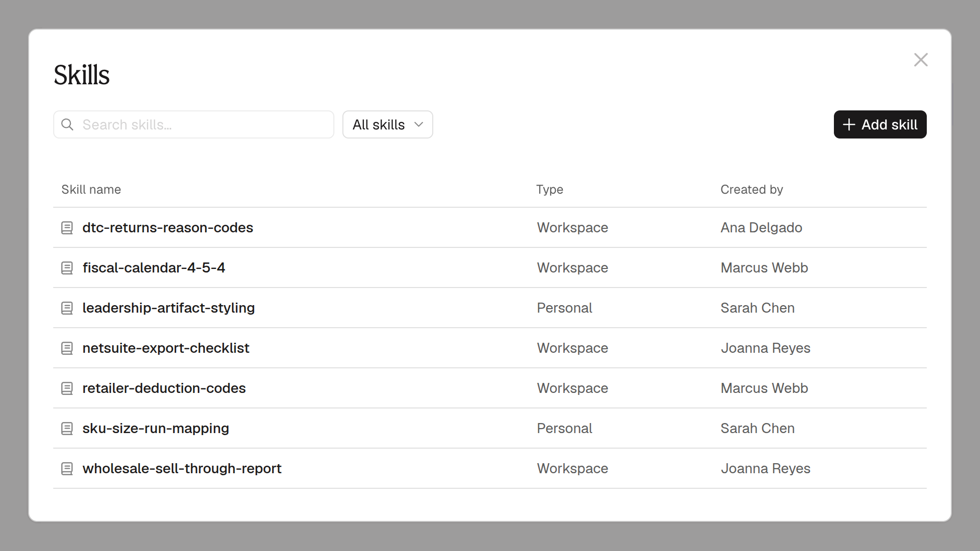Select the retailer-deduction-codes skill name

pyautogui.click(x=164, y=388)
